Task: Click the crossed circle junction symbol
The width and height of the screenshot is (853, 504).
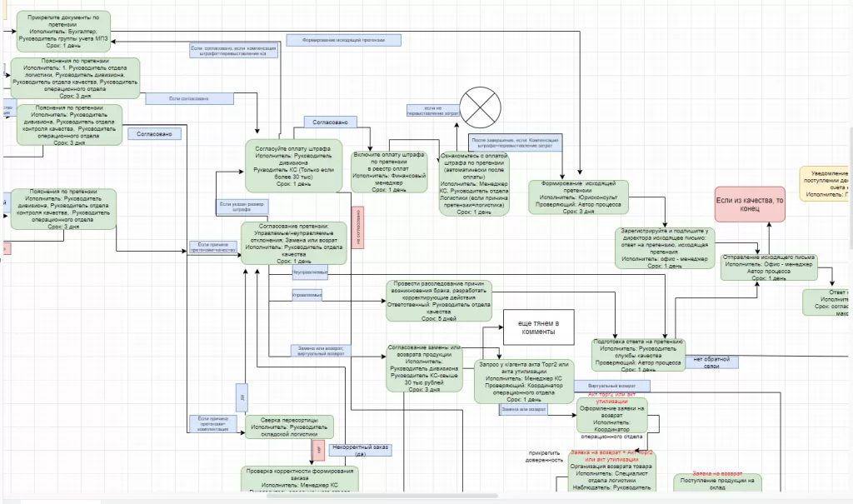Action: click(x=481, y=106)
